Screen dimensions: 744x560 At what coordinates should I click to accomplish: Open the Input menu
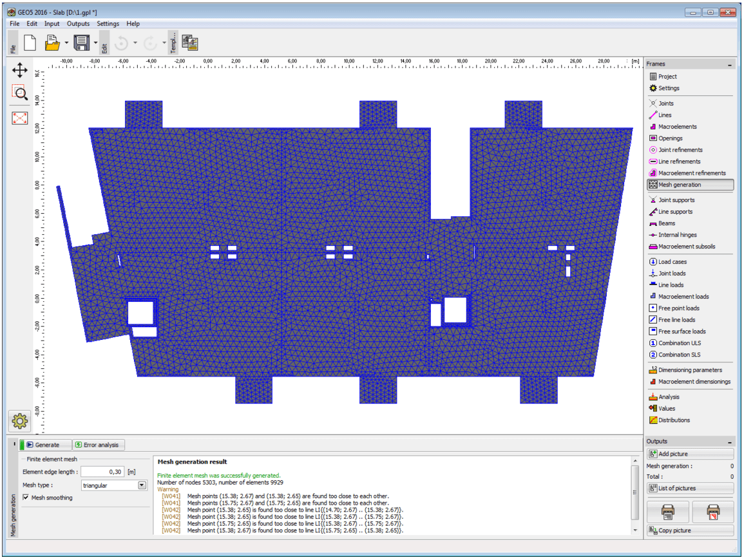click(x=52, y=23)
